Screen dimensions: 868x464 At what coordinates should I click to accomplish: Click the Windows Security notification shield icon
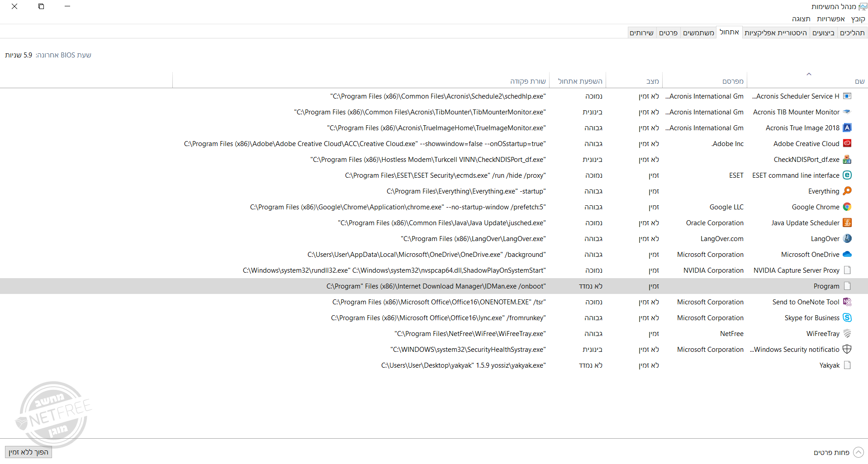(847, 350)
